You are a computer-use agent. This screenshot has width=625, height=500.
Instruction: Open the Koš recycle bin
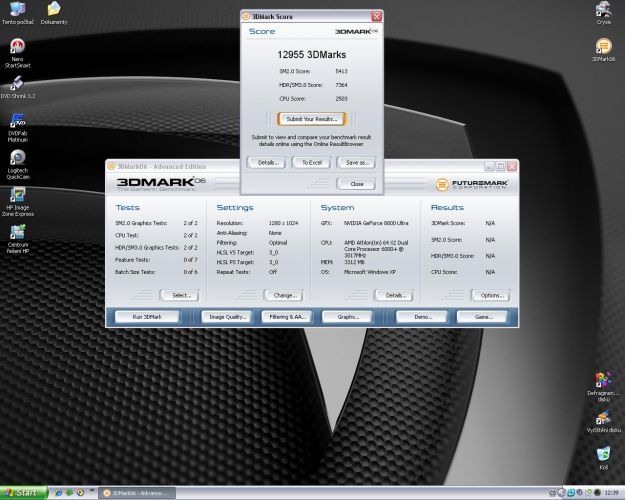tap(603, 458)
